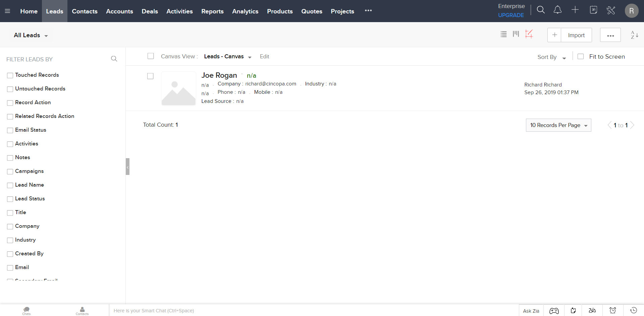Switch to kanban view icon

tap(516, 34)
